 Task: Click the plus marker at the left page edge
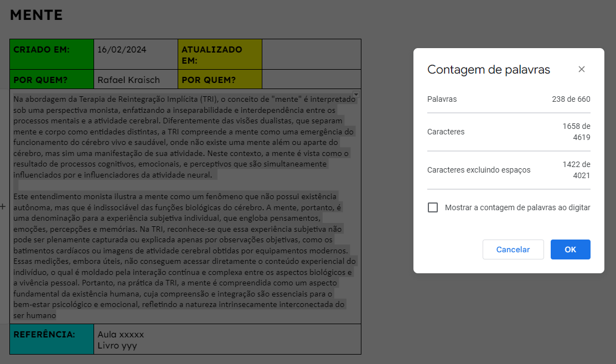[3, 206]
